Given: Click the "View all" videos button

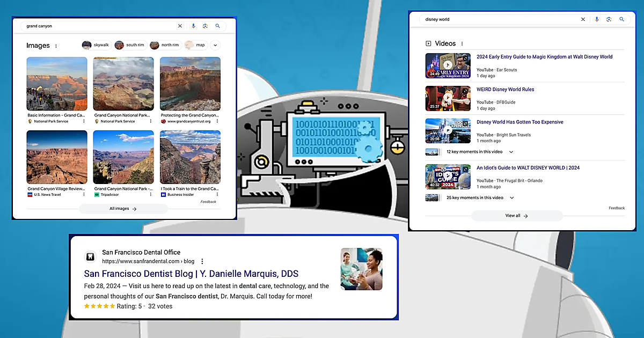Looking at the screenshot, I should click(x=516, y=216).
